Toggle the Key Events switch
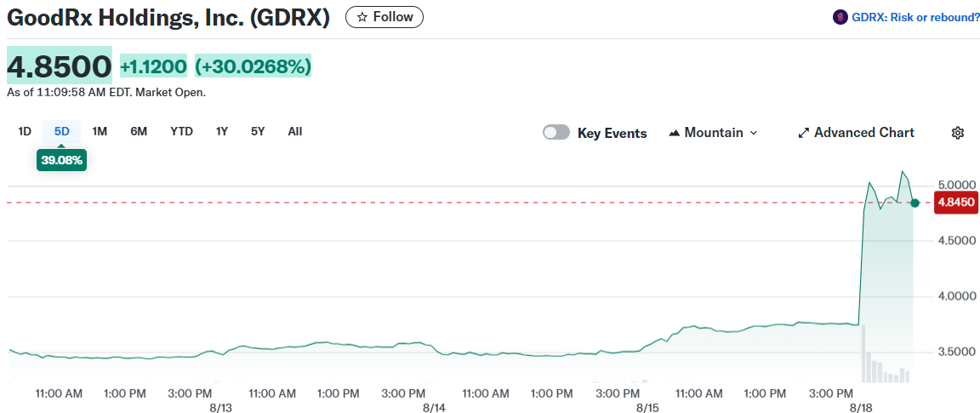Screen dimensions: 980x413 (556, 133)
